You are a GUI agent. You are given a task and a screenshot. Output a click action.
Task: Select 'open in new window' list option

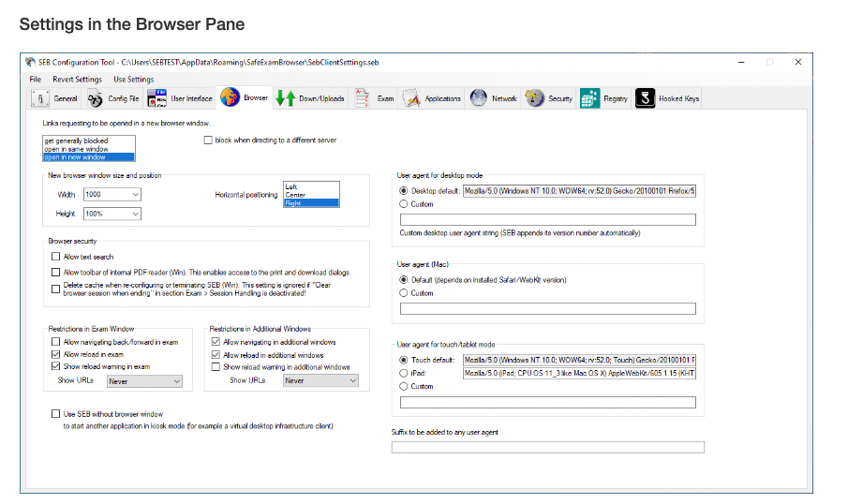click(x=89, y=156)
